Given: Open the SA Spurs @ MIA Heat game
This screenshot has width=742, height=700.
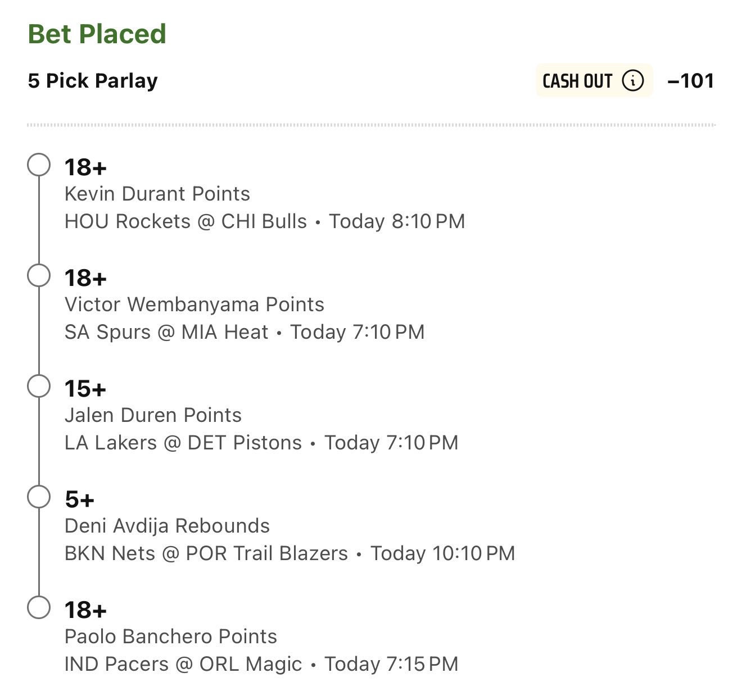Looking at the screenshot, I should click(166, 332).
